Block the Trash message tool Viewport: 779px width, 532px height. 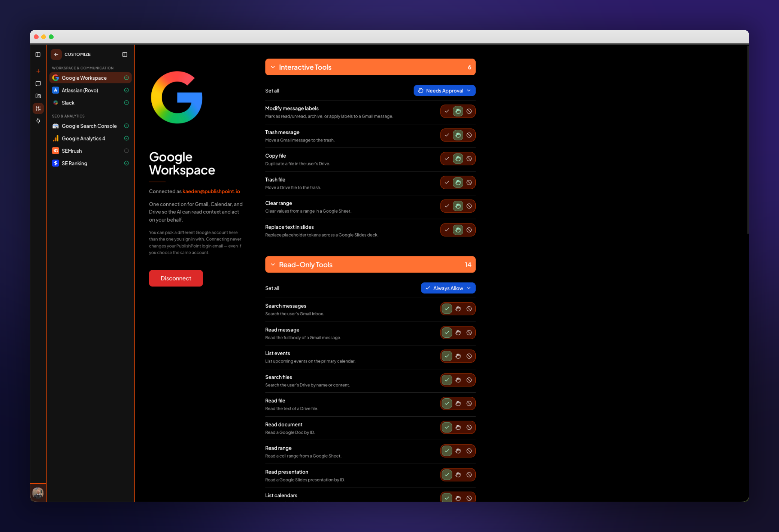click(x=469, y=135)
